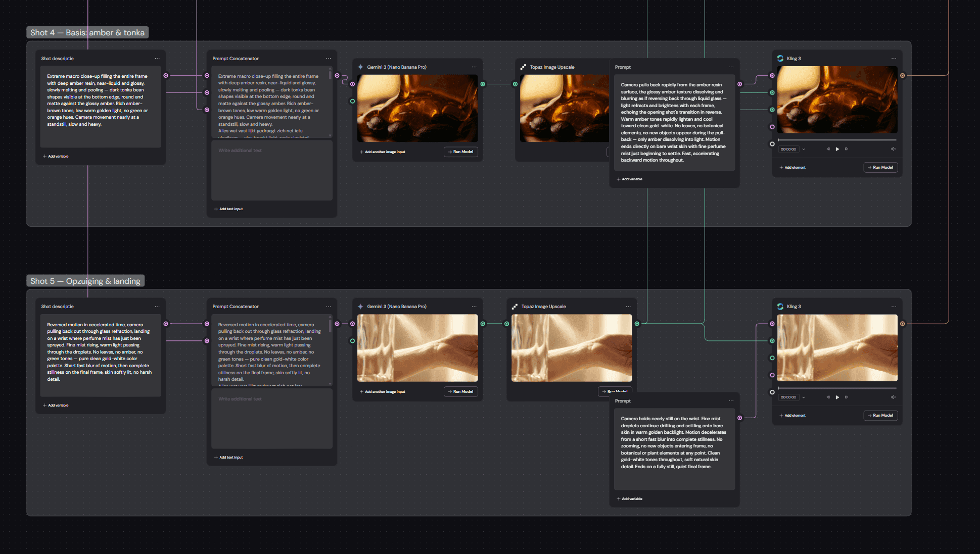The image size is (980, 554).
Task: Add text input to Shot 4 Prompt Concatenator
Action: pyautogui.click(x=228, y=209)
